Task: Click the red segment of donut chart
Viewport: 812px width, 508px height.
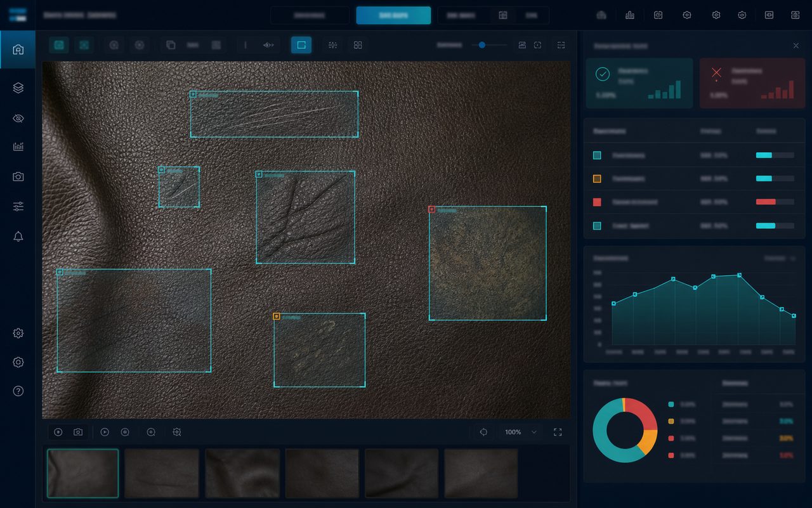Action: (x=643, y=415)
